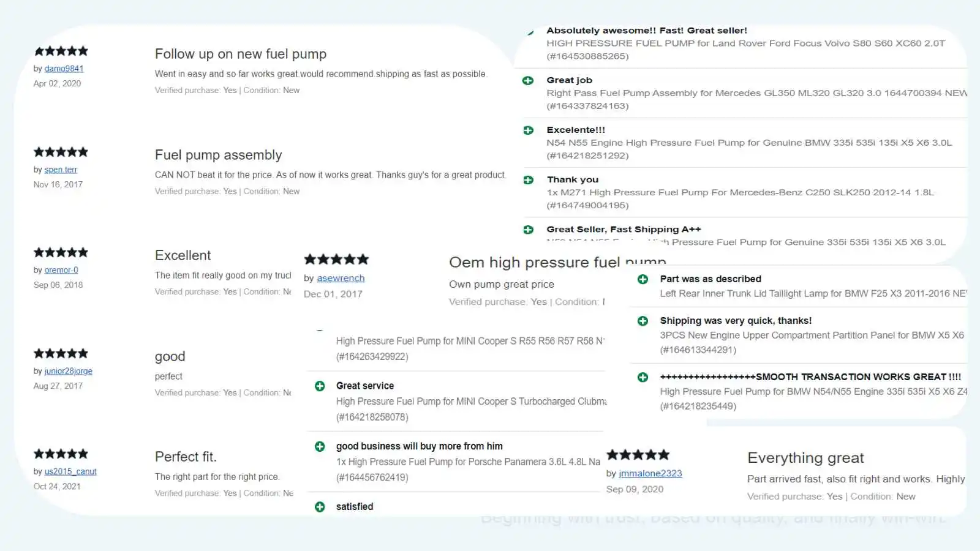Click the plus icon beside "Part was as described"
Viewport: 980px width, 551px height.
coord(643,279)
